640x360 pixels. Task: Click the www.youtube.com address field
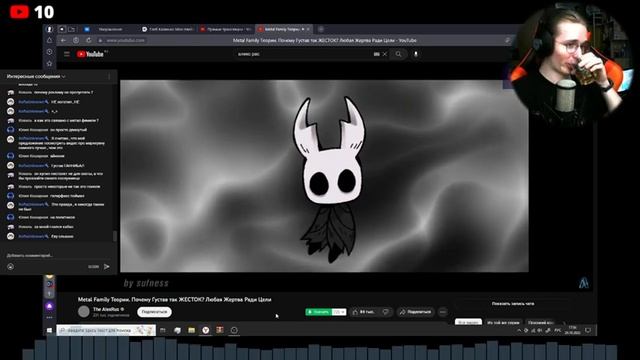click(125, 40)
